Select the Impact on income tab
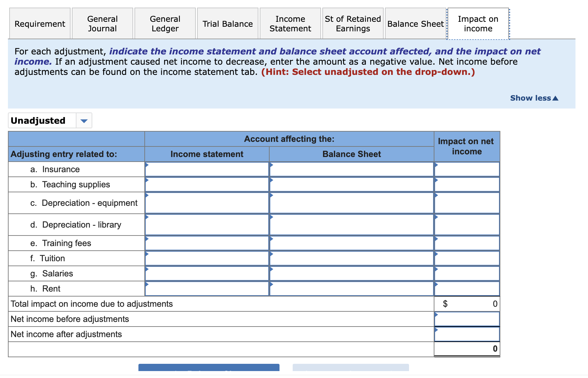This screenshot has height=378, width=588. pyautogui.click(x=478, y=24)
